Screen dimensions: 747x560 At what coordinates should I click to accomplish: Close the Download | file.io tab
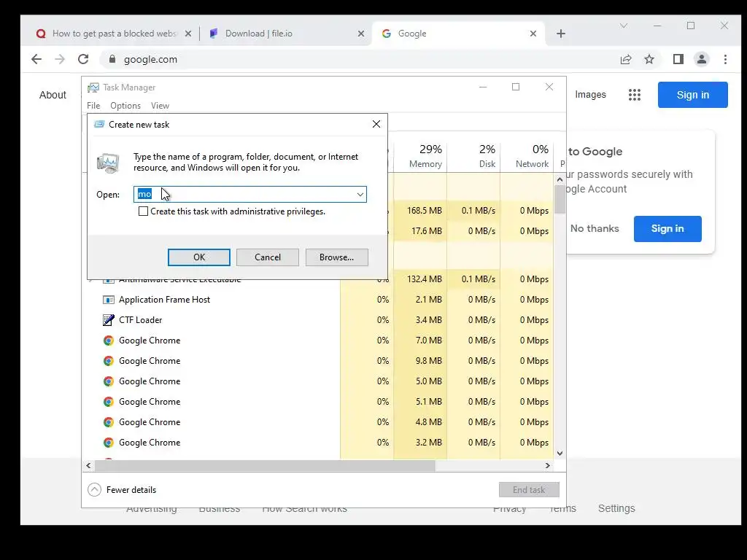(x=361, y=34)
